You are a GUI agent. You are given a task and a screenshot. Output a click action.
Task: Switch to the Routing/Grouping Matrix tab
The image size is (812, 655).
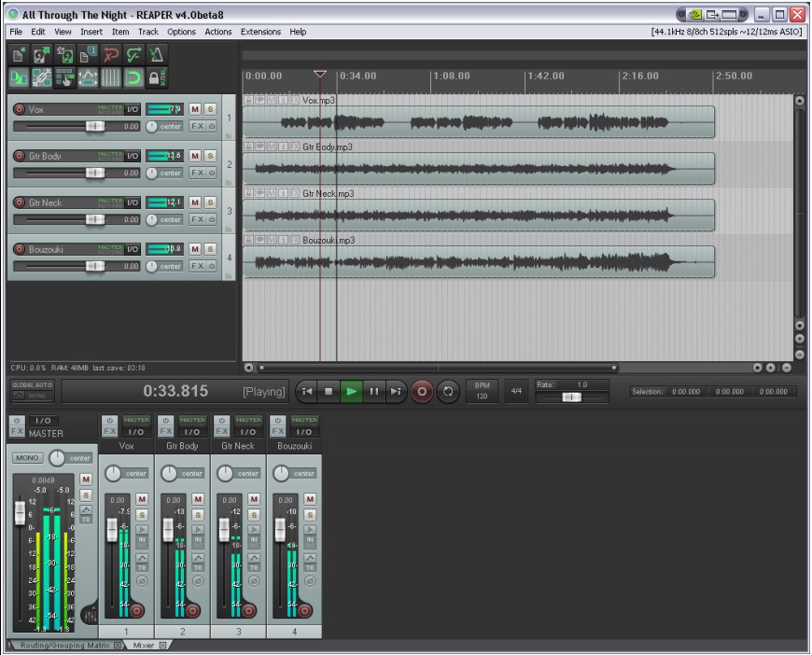coord(65,645)
